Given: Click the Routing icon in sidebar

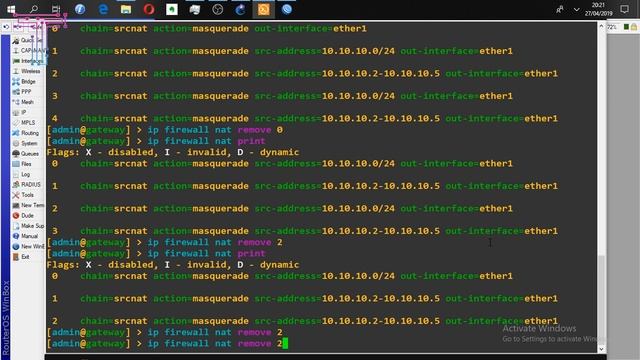Looking at the screenshot, I should click(x=16, y=133).
